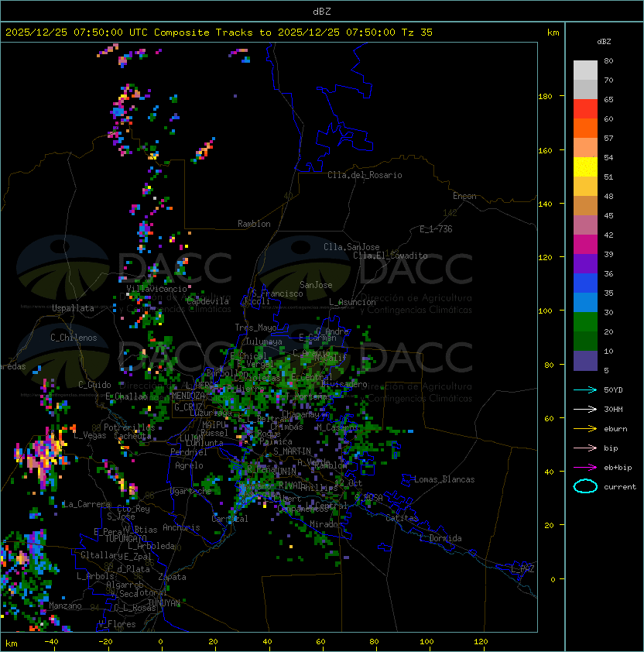Image resolution: width=644 pixels, height=652 pixels.
Task: Click the Capdevila label on map
Action: (207, 301)
